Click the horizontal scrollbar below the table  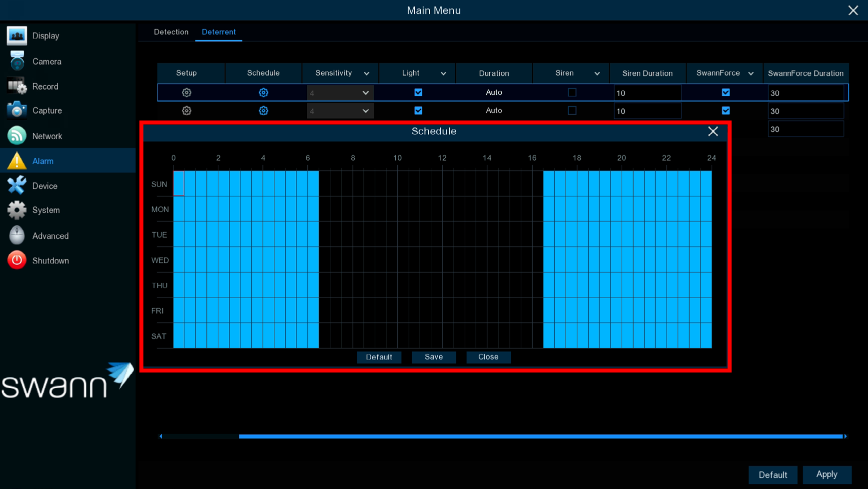pyautogui.click(x=540, y=436)
